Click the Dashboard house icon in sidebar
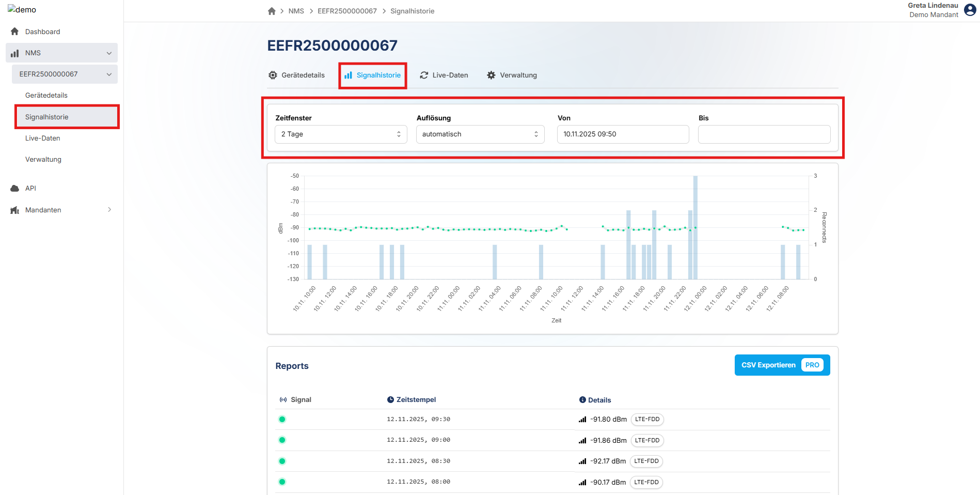The width and height of the screenshot is (980, 495). click(x=14, y=32)
